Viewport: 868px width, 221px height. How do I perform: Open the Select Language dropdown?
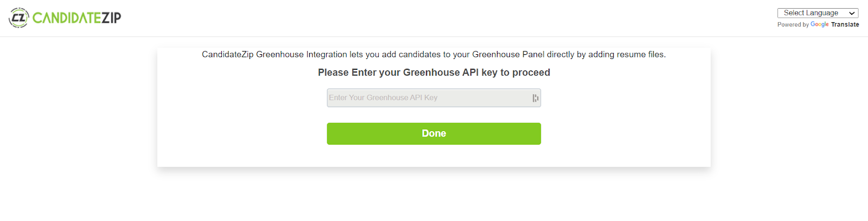(x=818, y=13)
